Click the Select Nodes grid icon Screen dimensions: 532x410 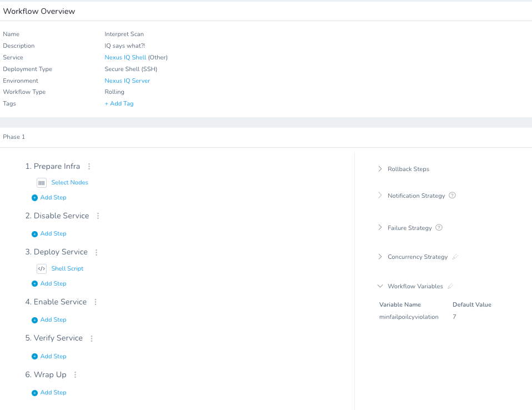[x=42, y=183]
